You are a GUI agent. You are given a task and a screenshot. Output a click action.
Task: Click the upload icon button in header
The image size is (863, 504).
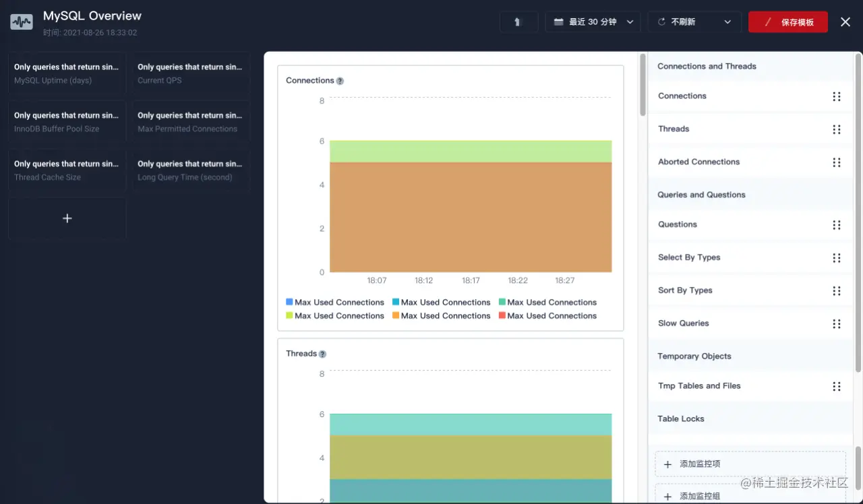(x=518, y=22)
